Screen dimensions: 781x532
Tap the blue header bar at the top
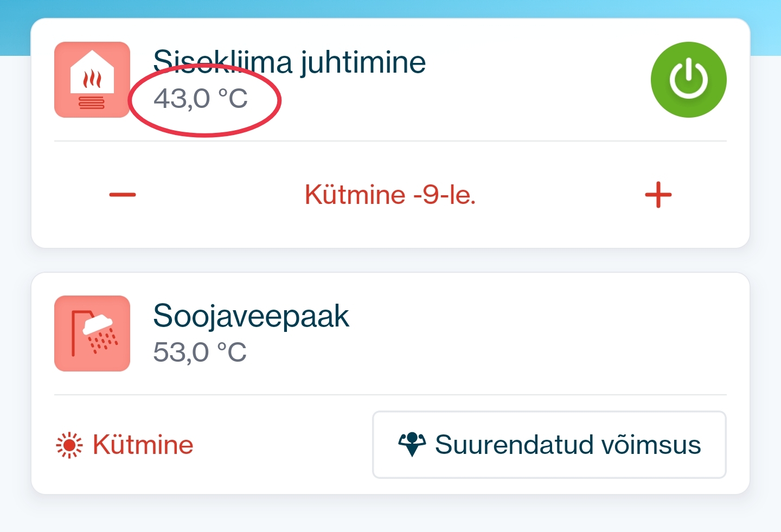click(x=390, y=8)
